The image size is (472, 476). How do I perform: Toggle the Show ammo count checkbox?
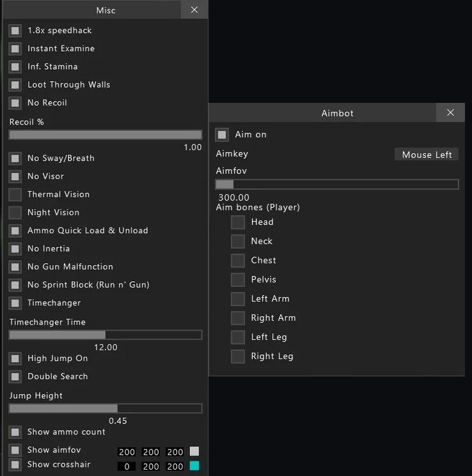(x=15, y=432)
